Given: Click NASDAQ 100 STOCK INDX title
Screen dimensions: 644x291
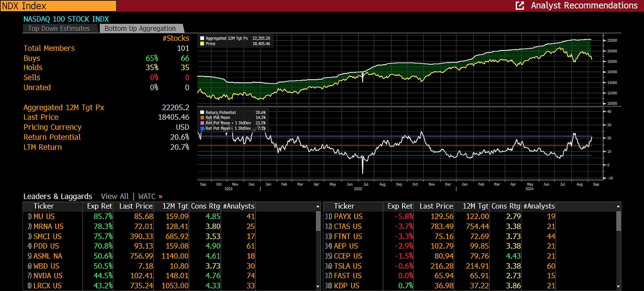Looking at the screenshot, I should point(66,19).
